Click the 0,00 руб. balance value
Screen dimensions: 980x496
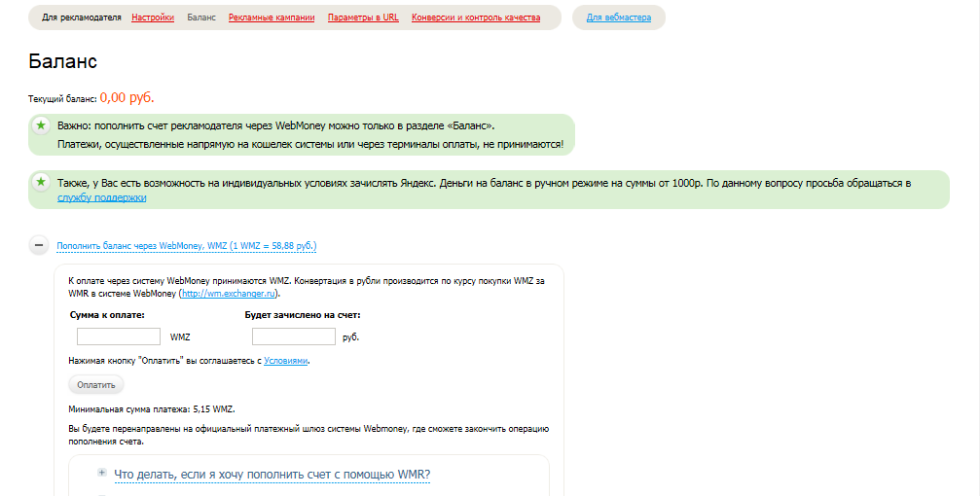click(127, 98)
